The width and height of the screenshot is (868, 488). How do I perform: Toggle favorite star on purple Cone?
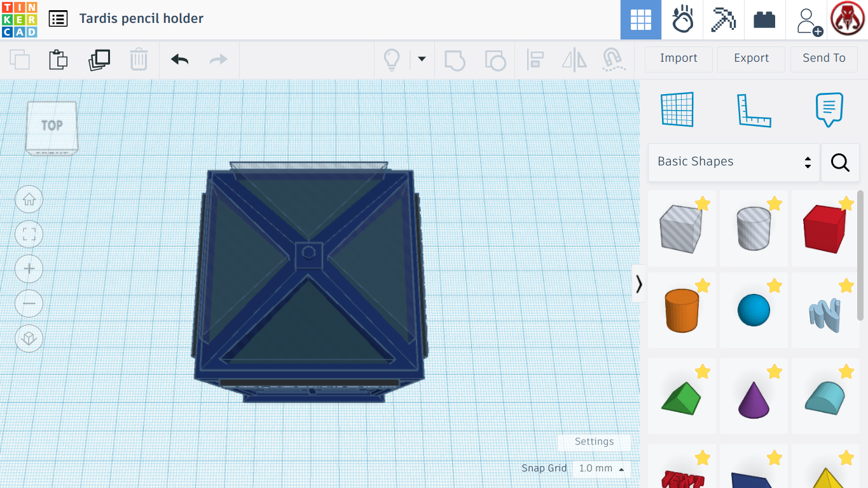click(x=774, y=372)
